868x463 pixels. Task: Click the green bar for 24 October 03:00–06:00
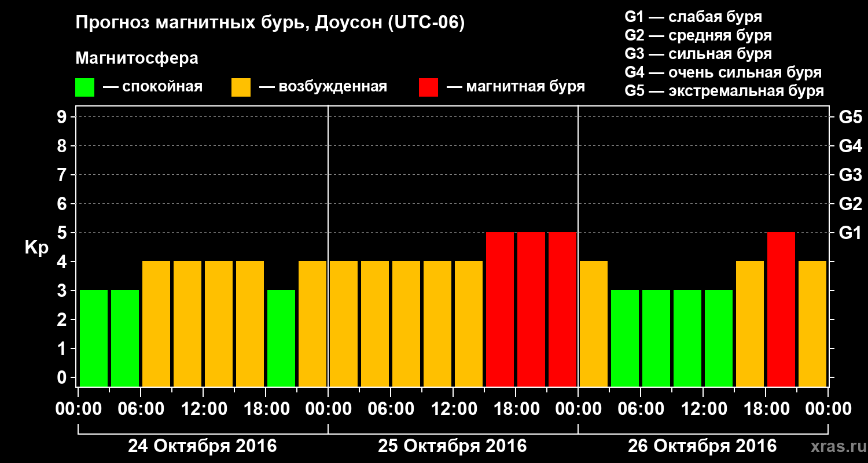pos(125,338)
